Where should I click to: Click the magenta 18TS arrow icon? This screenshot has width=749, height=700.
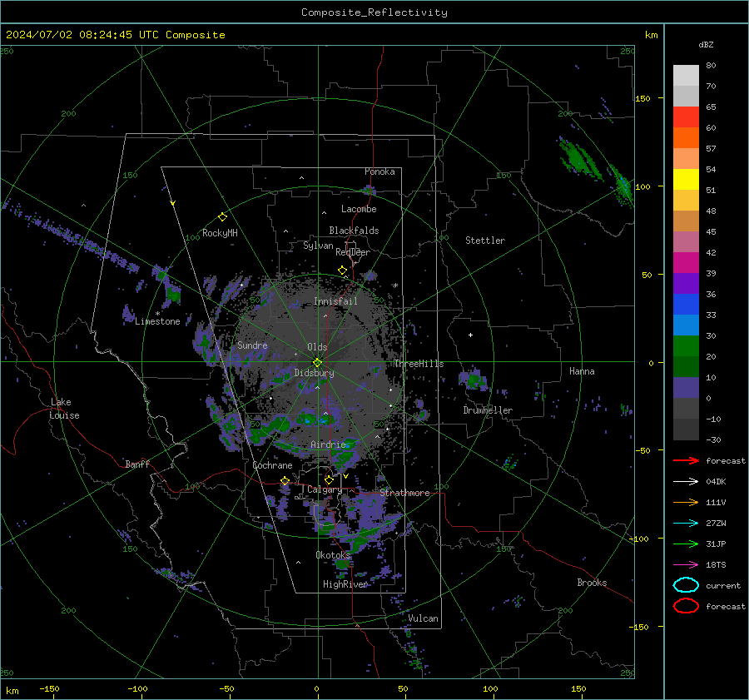tap(686, 565)
